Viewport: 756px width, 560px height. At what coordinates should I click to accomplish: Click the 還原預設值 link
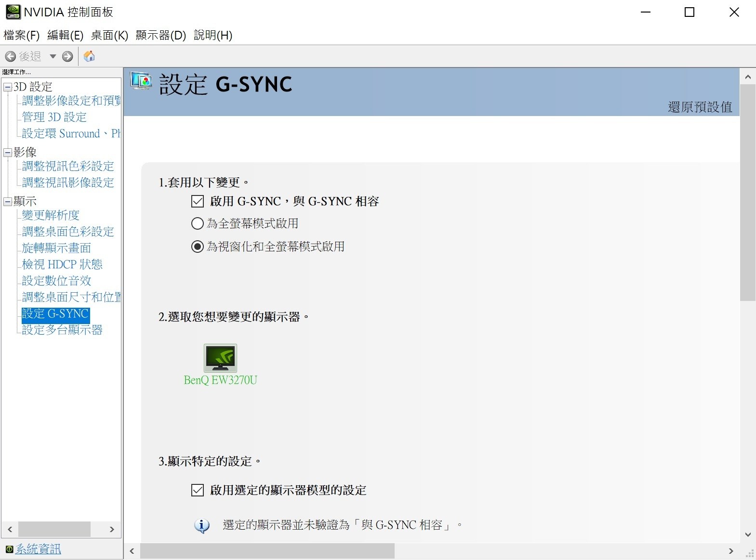pos(700,107)
